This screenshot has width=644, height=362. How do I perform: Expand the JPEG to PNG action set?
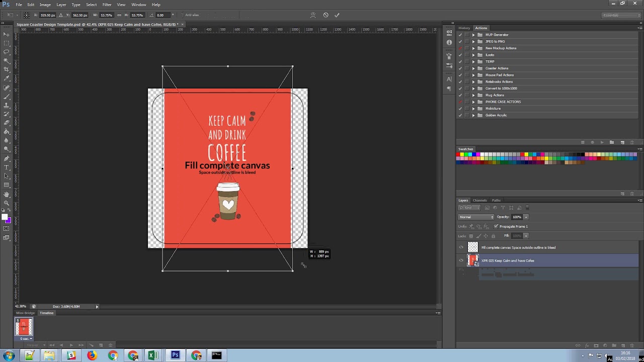[473, 41]
